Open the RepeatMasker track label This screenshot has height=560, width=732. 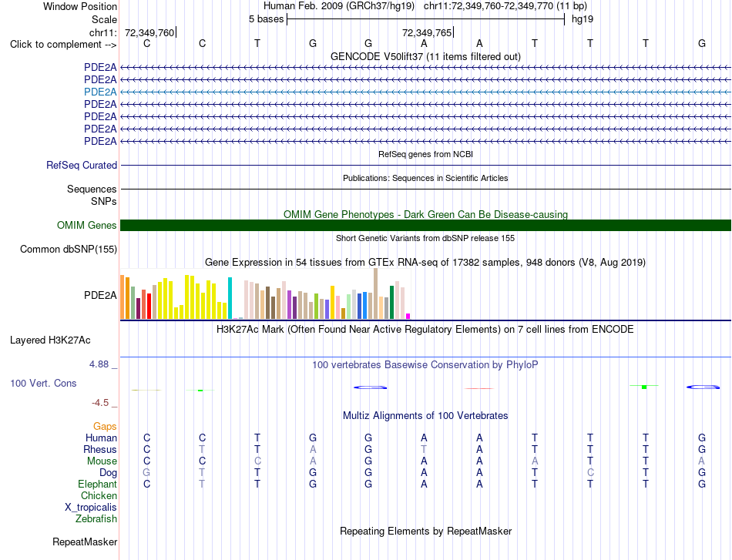tap(85, 542)
